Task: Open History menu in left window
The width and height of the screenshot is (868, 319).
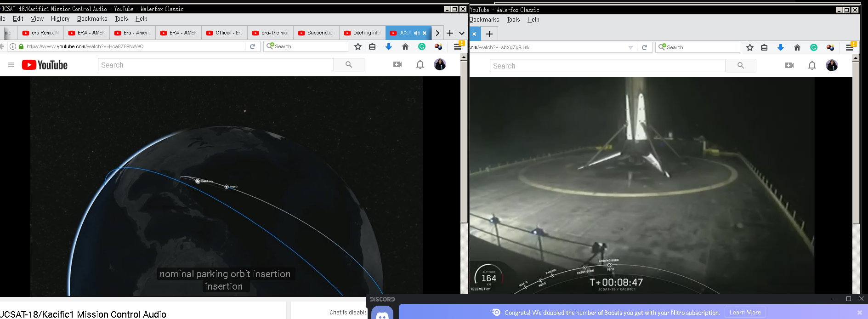Action: pyautogui.click(x=60, y=19)
